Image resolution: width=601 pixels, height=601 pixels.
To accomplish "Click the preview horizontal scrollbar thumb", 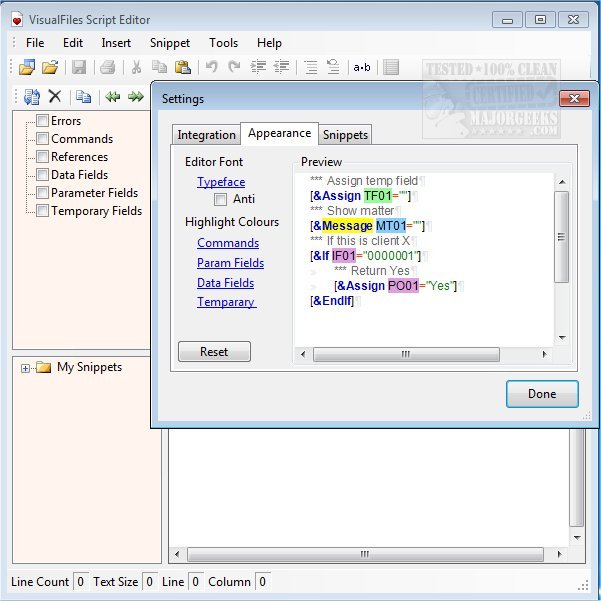I will click(406, 354).
